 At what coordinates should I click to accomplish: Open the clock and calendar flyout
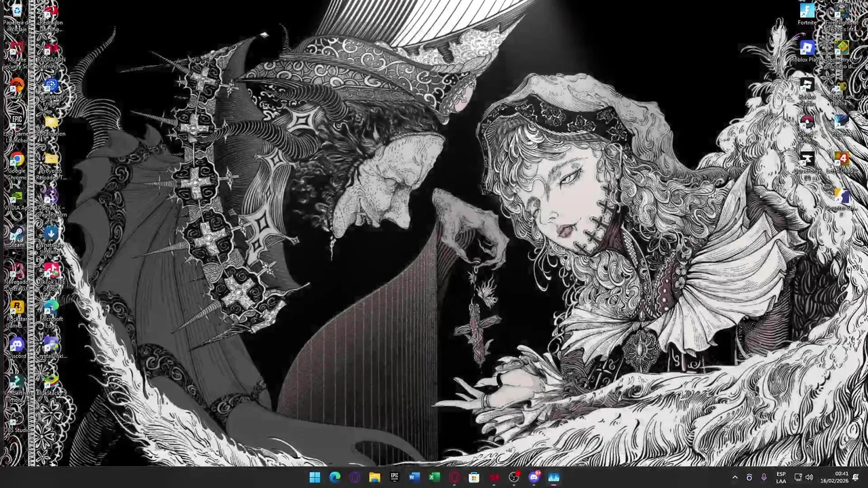pyautogui.click(x=835, y=478)
